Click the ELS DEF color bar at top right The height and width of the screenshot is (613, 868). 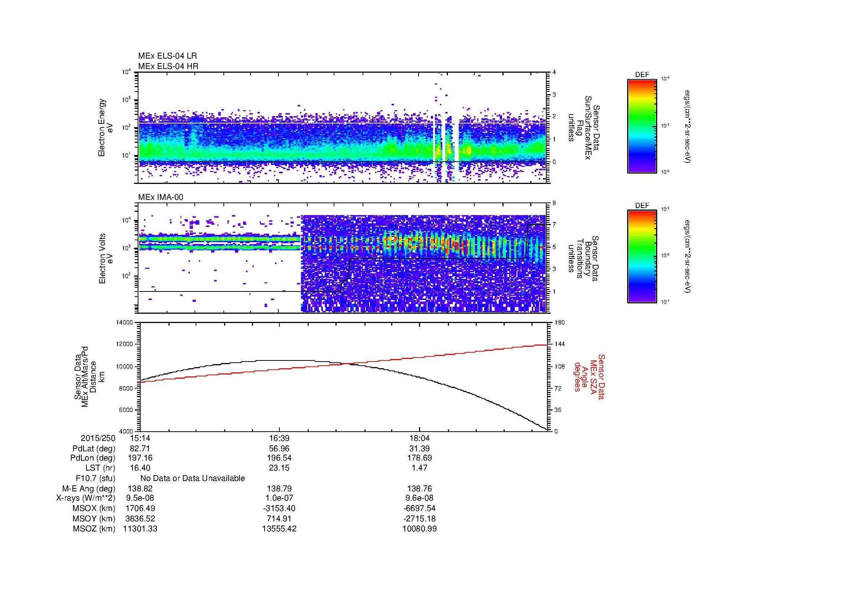click(642, 126)
